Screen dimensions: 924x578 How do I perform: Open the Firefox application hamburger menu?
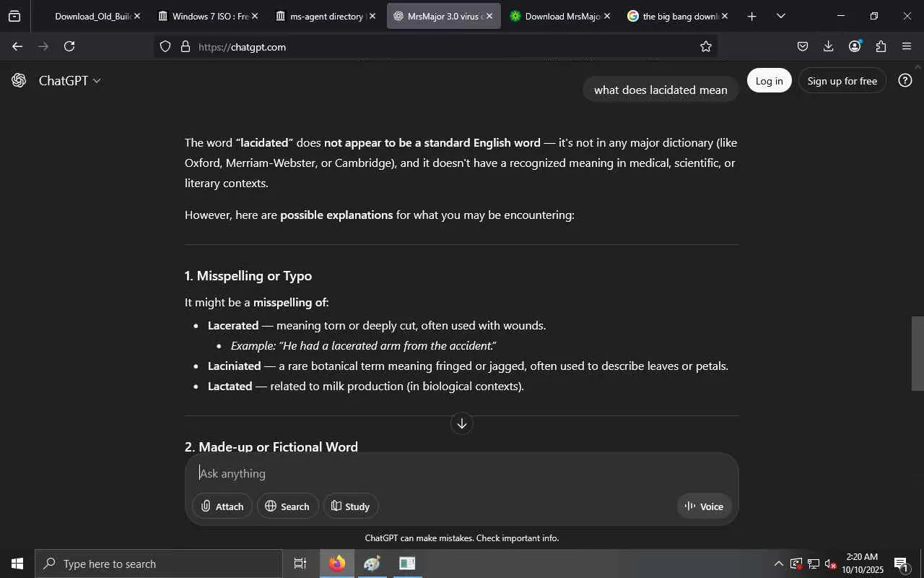pos(907,46)
